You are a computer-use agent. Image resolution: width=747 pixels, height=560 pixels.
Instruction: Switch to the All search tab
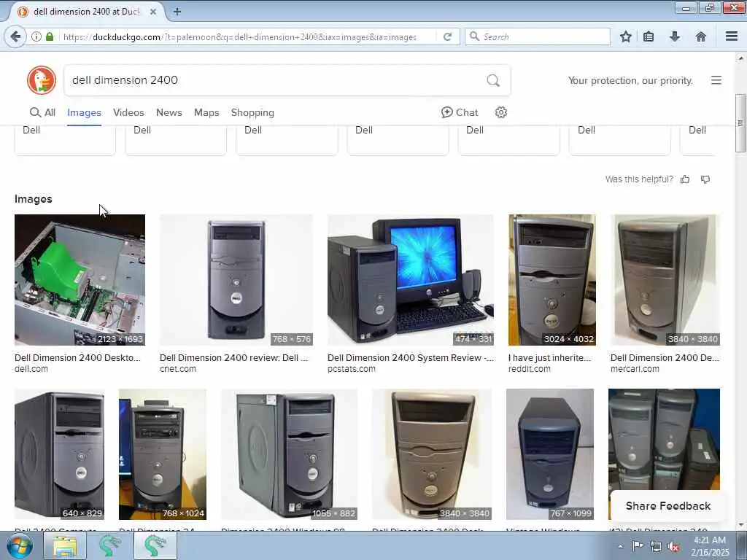[42, 112]
